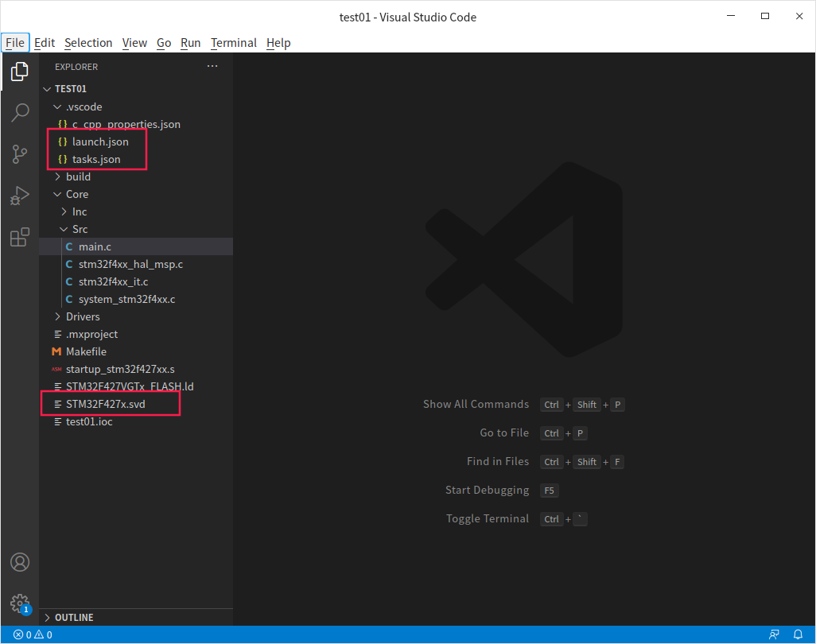
Task: Close the Visual Studio Code window
Action: 799,16
